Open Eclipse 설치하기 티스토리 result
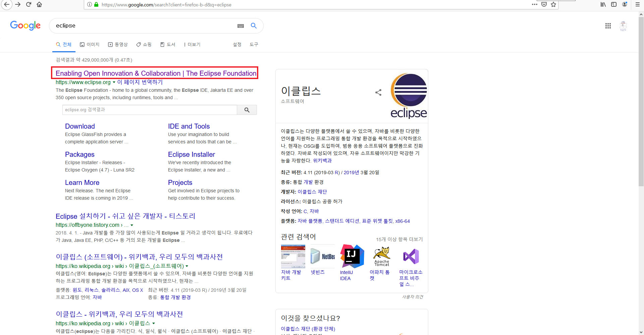The width and height of the screenshot is (644, 335). 125,216
